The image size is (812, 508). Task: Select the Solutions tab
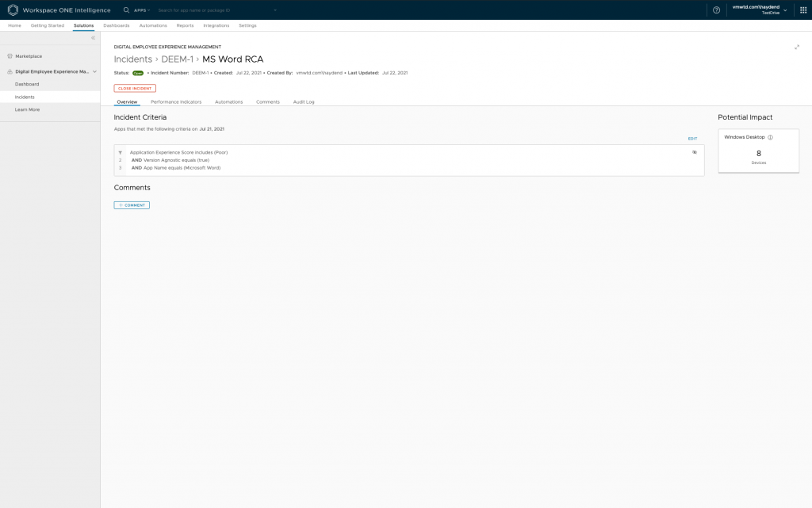tap(83, 25)
